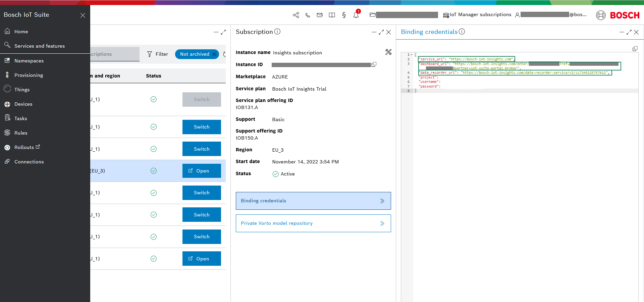Screen dimensions: 644x302
Task: Click the Active status icon
Action: [x=276, y=174]
